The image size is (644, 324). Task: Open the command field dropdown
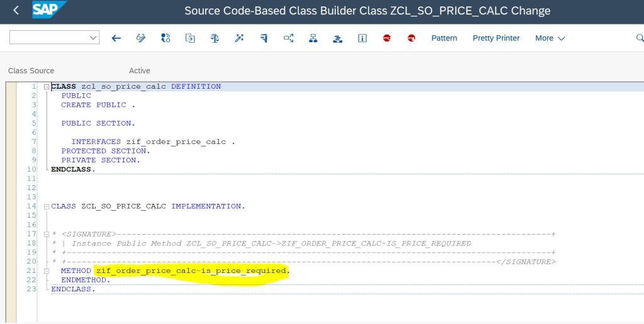[x=93, y=38]
